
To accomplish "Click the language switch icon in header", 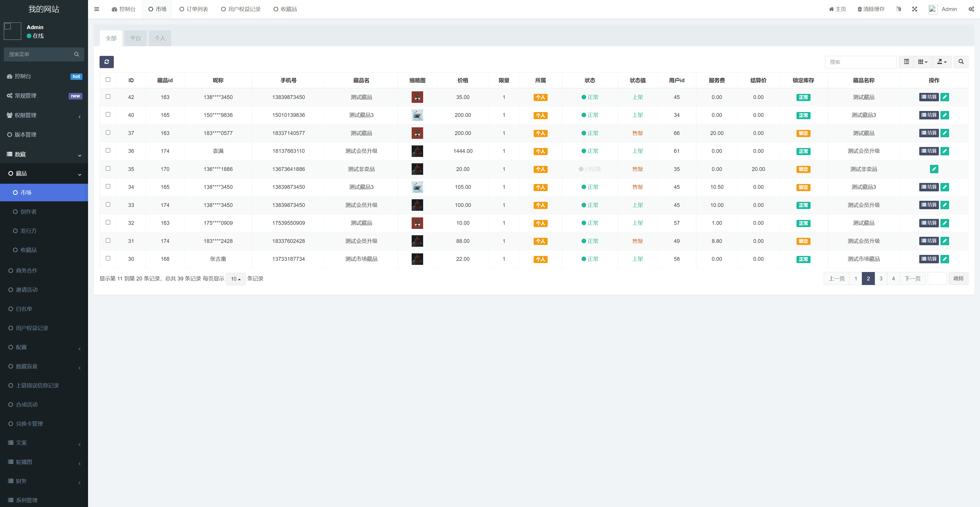I will (x=899, y=9).
